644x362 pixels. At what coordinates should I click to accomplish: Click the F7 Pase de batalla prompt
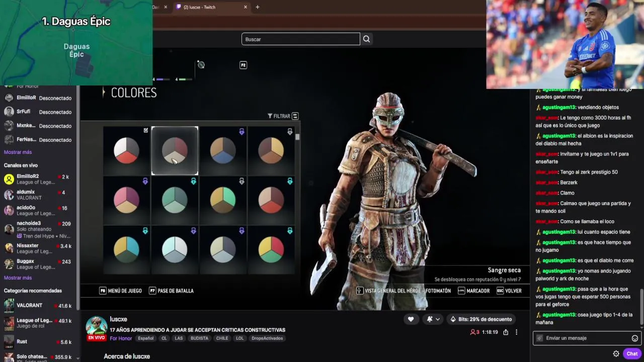[x=172, y=291]
